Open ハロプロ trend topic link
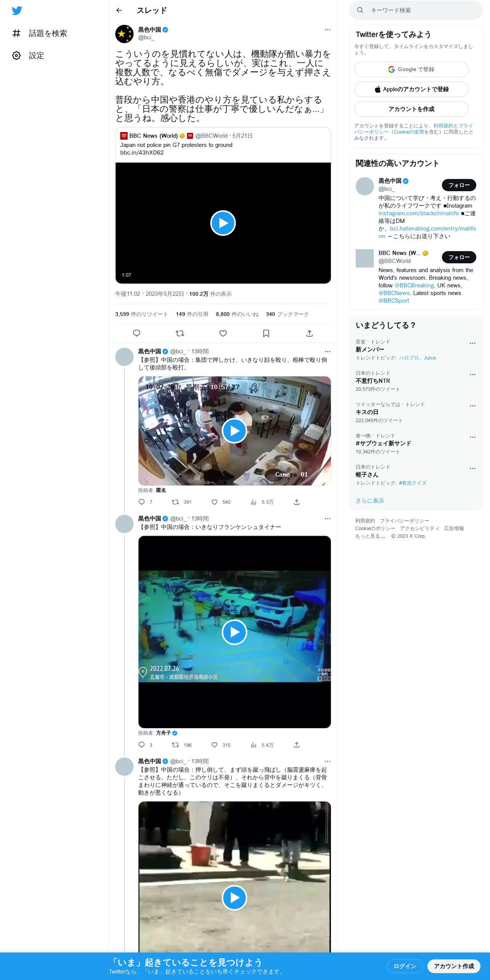The width and height of the screenshot is (490, 980). point(409,358)
